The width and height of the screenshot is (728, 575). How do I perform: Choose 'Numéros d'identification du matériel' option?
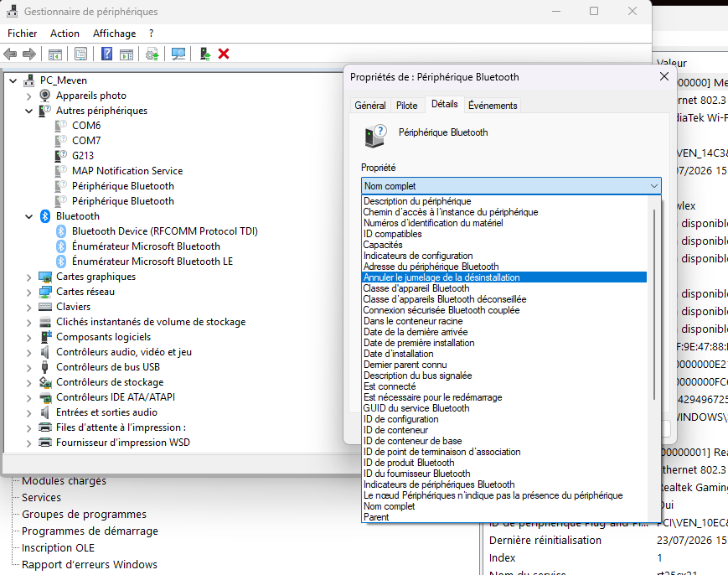pyautogui.click(x=504, y=223)
